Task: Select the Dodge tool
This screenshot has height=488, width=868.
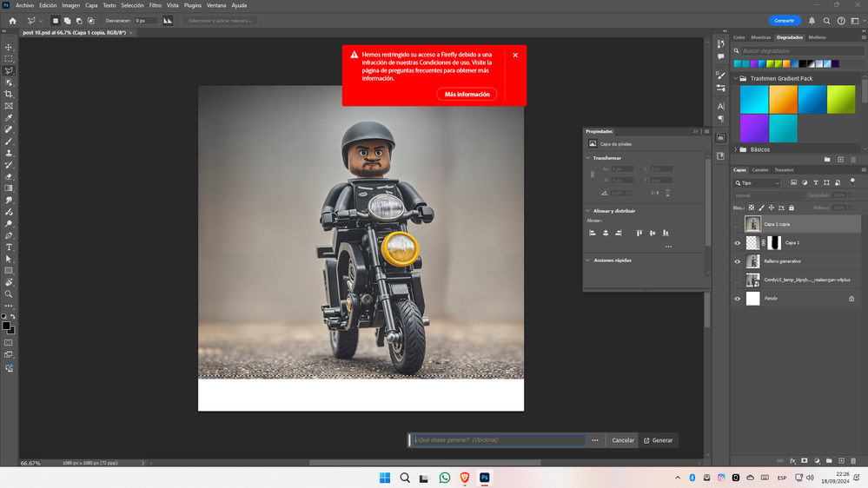Action: [9, 223]
